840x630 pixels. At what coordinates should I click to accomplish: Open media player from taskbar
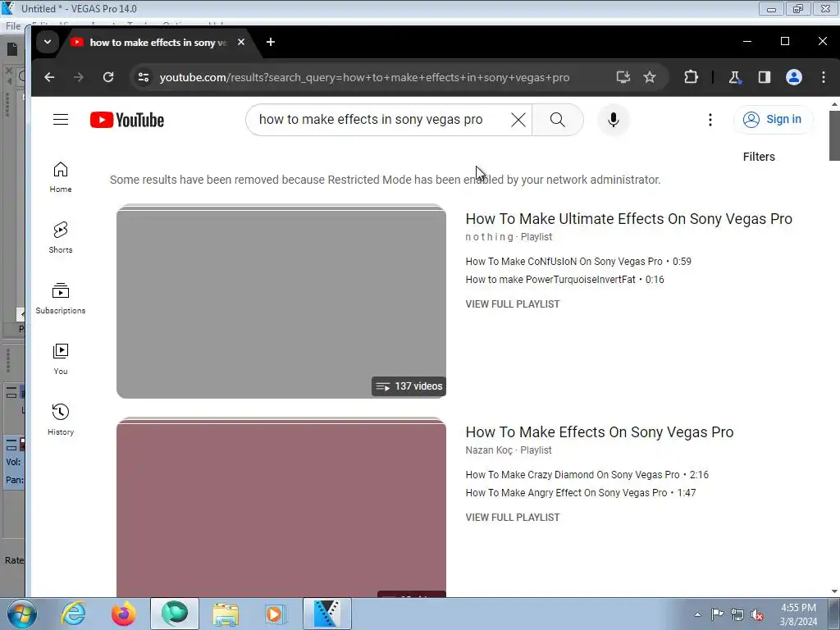click(x=276, y=614)
